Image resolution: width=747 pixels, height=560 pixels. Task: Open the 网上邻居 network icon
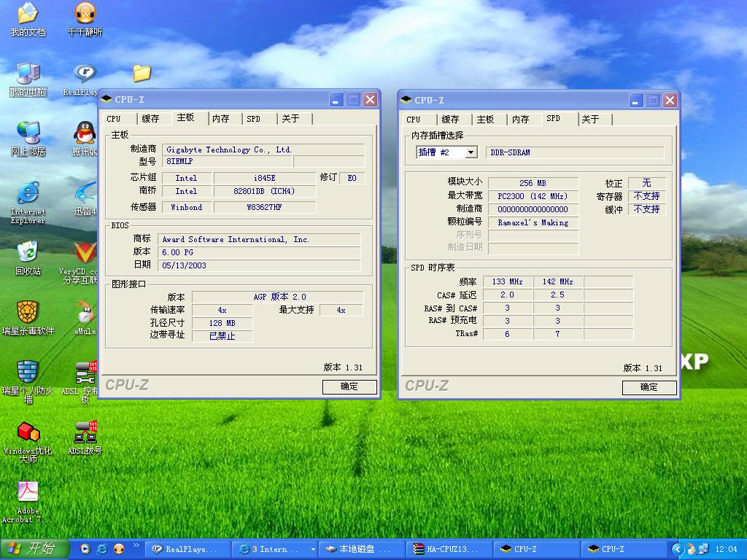28,133
